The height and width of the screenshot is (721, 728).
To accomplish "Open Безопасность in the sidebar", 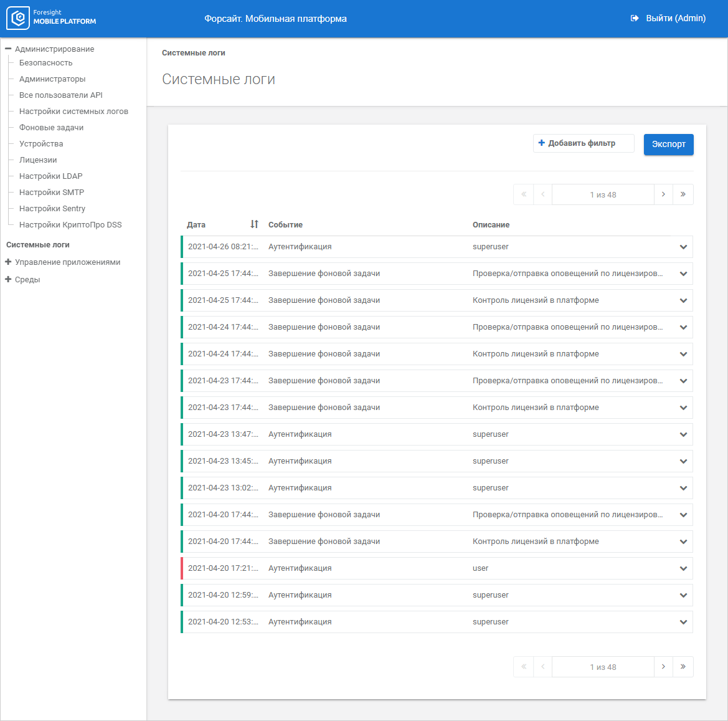I will (x=45, y=63).
